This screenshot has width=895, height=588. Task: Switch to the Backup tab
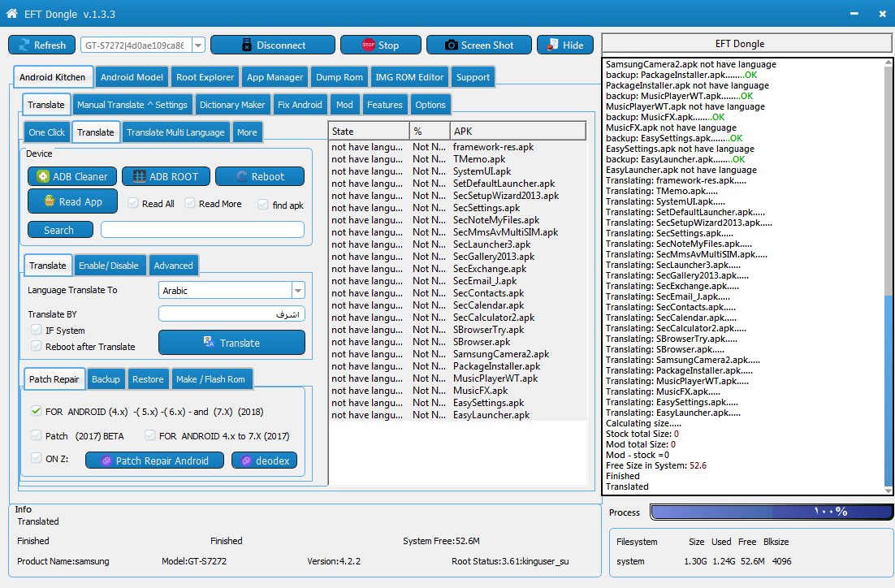pyautogui.click(x=106, y=379)
